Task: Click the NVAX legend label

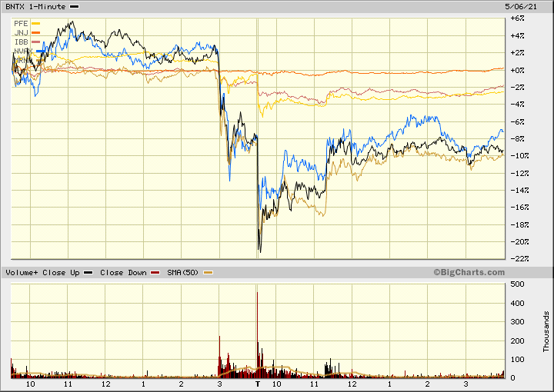Action: [x=23, y=51]
